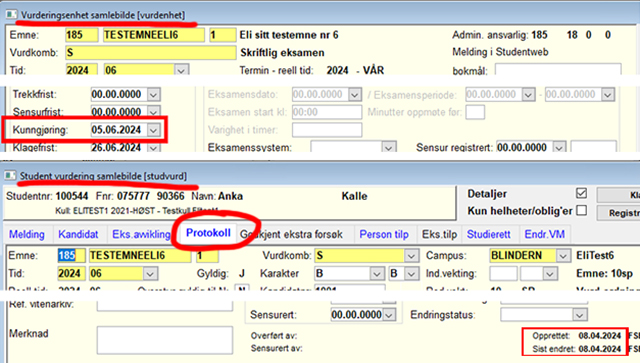Click the Vurderingsenhet samlebilde window icon
This screenshot has width=640, height=363.
click(x=11, y=15)
